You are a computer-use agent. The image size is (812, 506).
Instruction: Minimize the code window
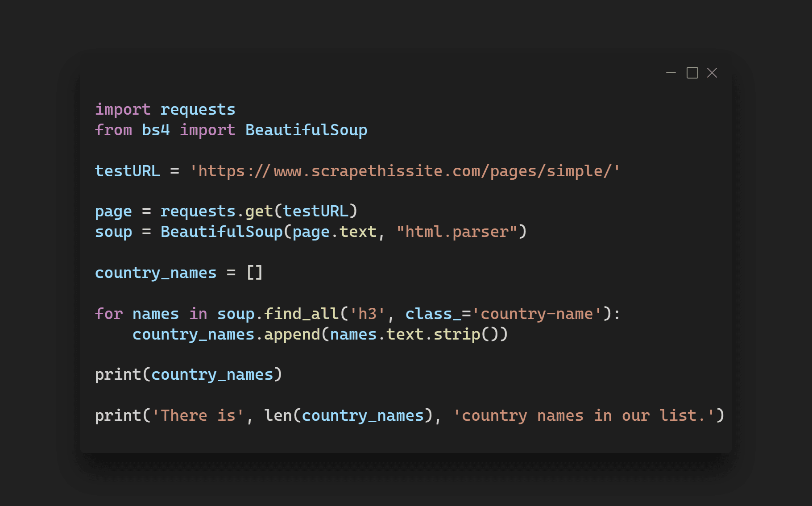pos(671,73)
